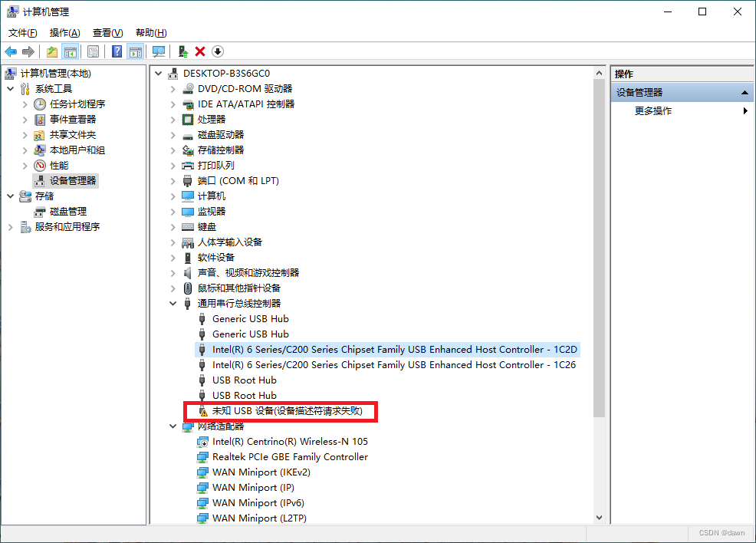Select WAN Miniport (L2TP)
756x543 pixels.
pos(259,518)
